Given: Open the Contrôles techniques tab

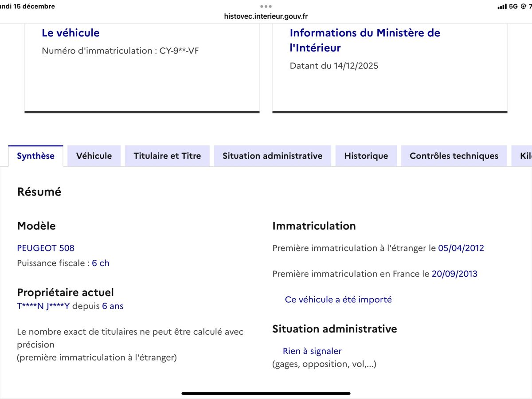Looking at the screenshot, I should pos(454,156).
